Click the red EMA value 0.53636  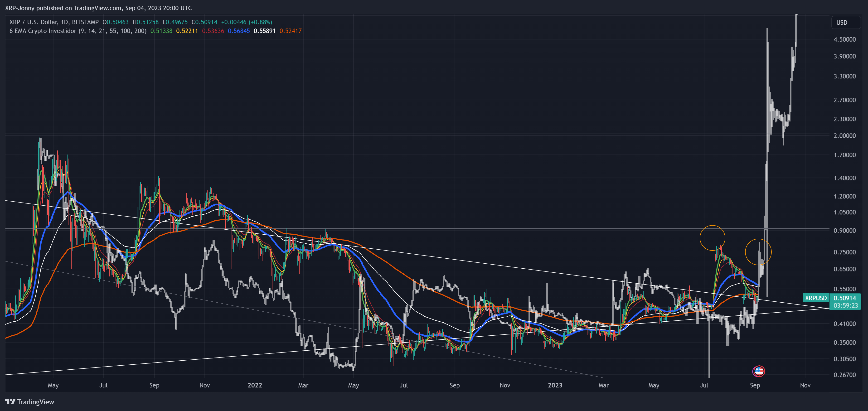[x=213, y=31]
